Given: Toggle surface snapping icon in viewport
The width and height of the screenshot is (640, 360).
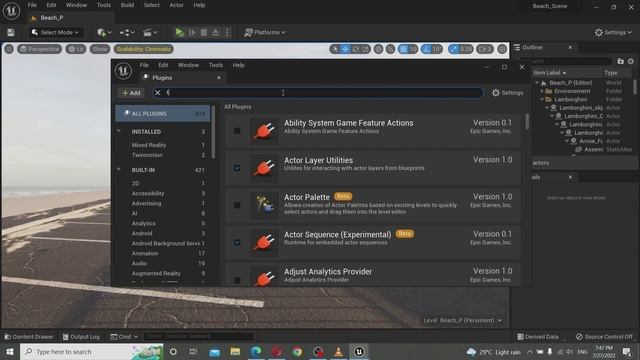Looking at the screenshot, I should (390, 49).
